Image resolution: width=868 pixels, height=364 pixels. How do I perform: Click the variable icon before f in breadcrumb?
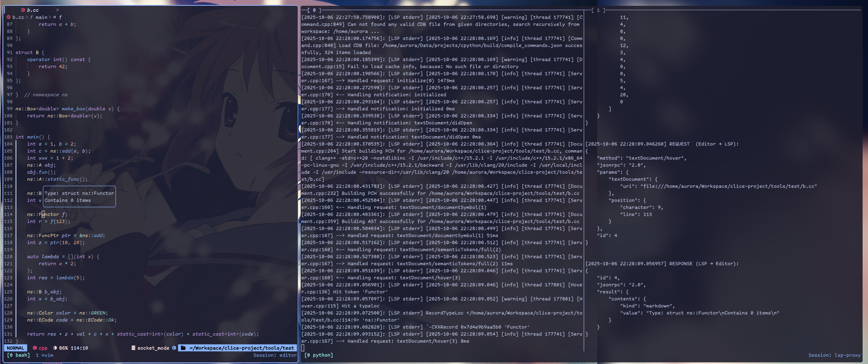coord(54,17)
